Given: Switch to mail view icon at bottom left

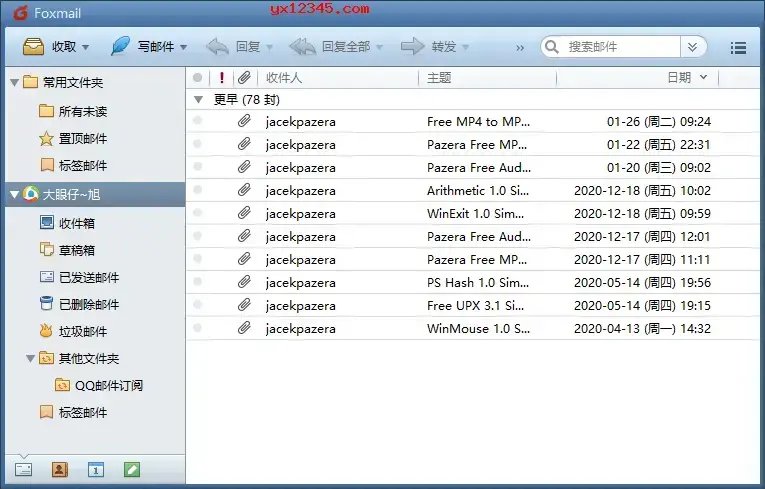Looking at the screenshot, I should coord(23,469).
